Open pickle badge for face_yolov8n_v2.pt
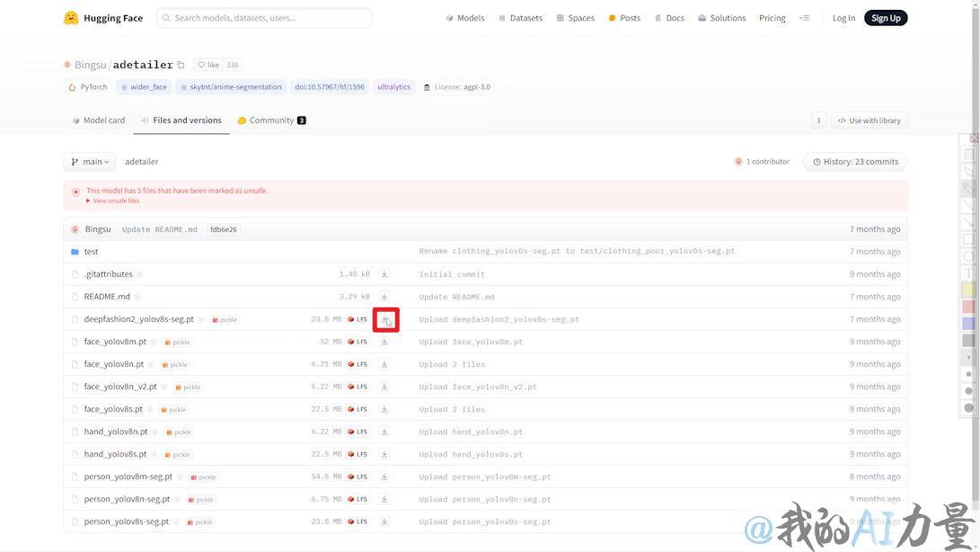980x552 pixels. (x=188, y=387)
